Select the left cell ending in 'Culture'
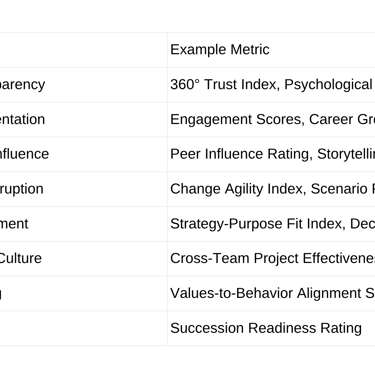The height and width of the screenshot is (366, 375). [x=83, y=259]
